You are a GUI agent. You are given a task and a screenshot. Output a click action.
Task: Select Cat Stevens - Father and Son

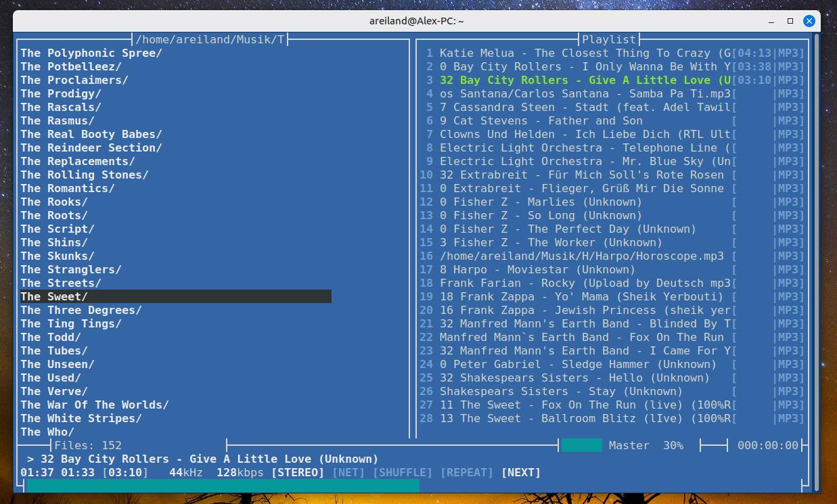point(612,120)
